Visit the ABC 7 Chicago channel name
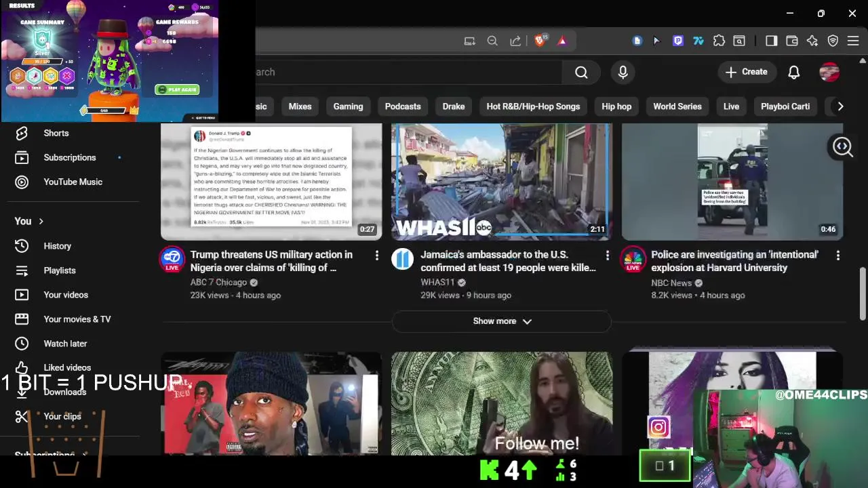The width and height of the screenshot is (868, 488). click(x=218, y=283)
